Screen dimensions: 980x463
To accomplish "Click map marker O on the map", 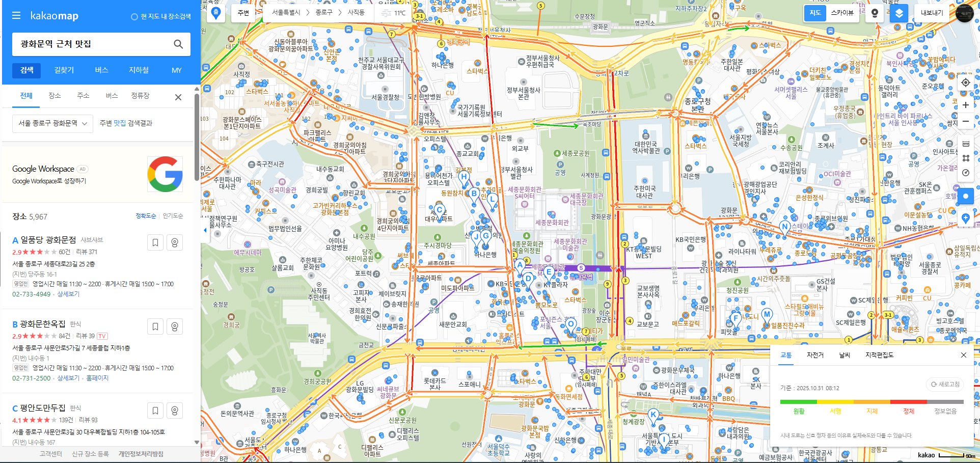I will click(x=570, y=325).
